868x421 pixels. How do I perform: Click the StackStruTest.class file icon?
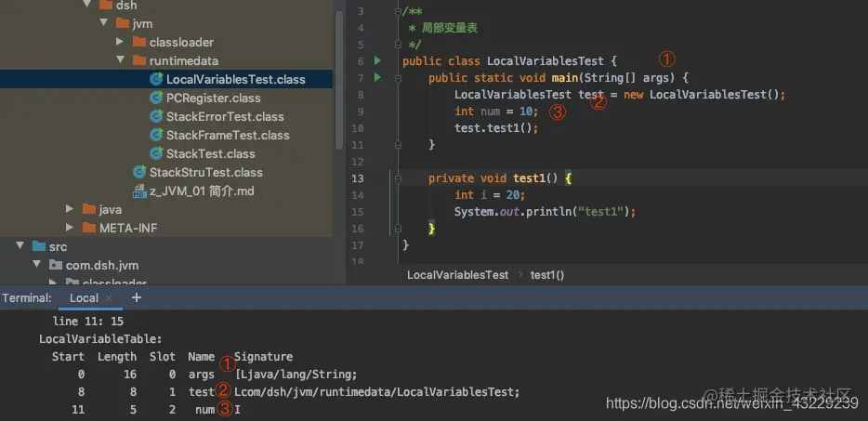coord(139,172)
